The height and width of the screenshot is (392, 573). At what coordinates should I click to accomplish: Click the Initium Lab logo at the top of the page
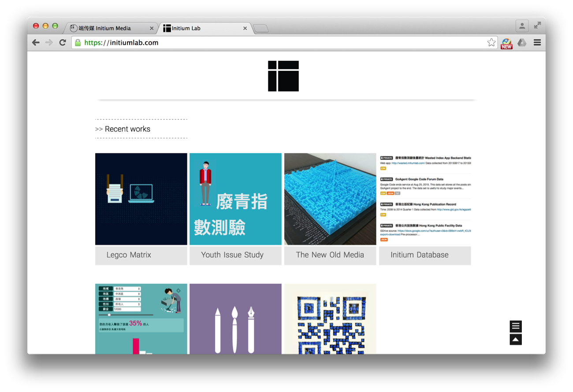tap(283, 76)
